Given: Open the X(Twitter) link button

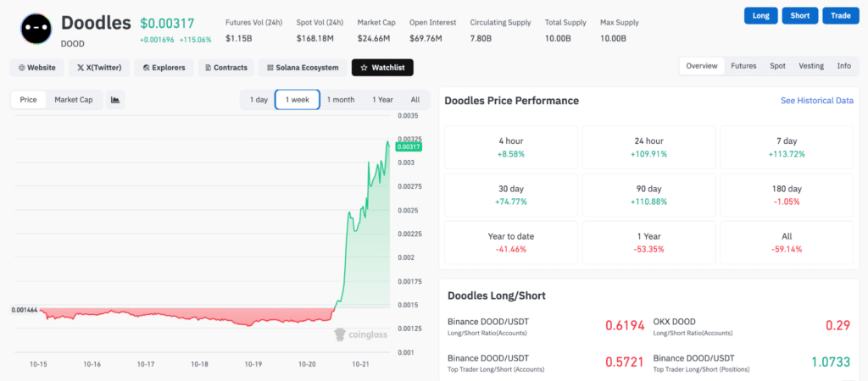Looking at the screenshot, I should pos(99,68).
